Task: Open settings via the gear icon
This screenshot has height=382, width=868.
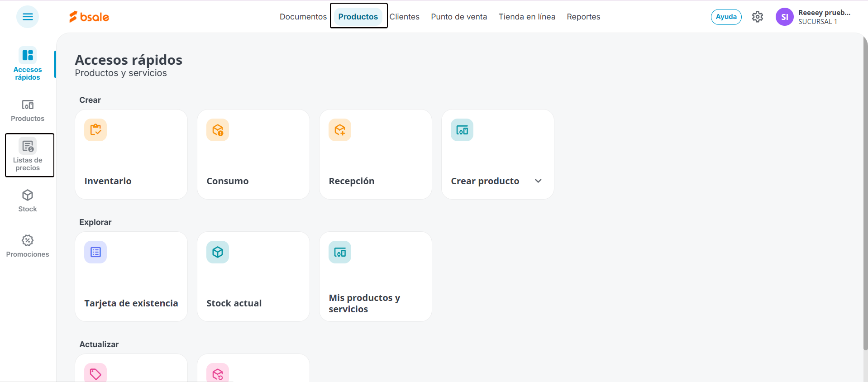Action: click(x=758, y=17)
